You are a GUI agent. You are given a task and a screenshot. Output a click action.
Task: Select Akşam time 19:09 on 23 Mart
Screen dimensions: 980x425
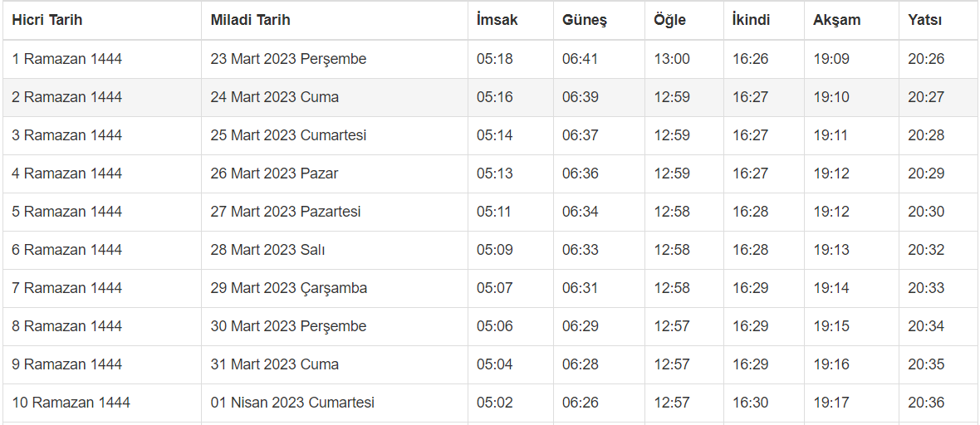coord(831,59)
